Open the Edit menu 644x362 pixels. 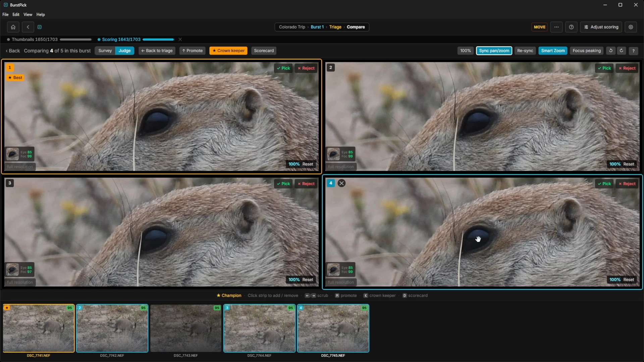point(16,15)
